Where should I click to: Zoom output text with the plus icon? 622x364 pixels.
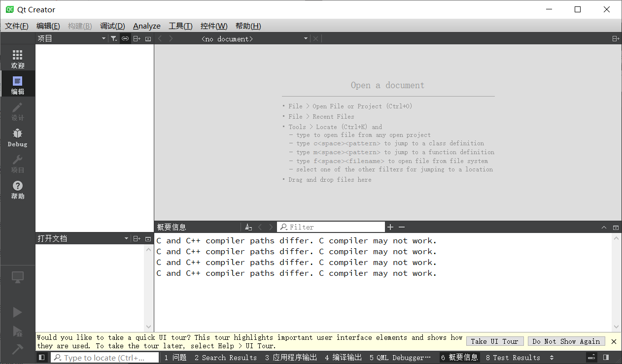point(390,227)
